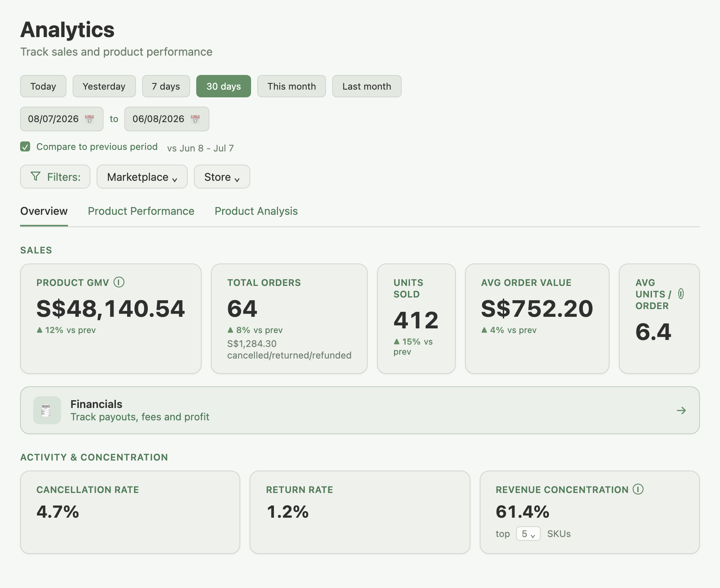Viewport: 720px width, 588px height.
Task: Expand the Marketplace filter dropdown
Action: [142, 177]
